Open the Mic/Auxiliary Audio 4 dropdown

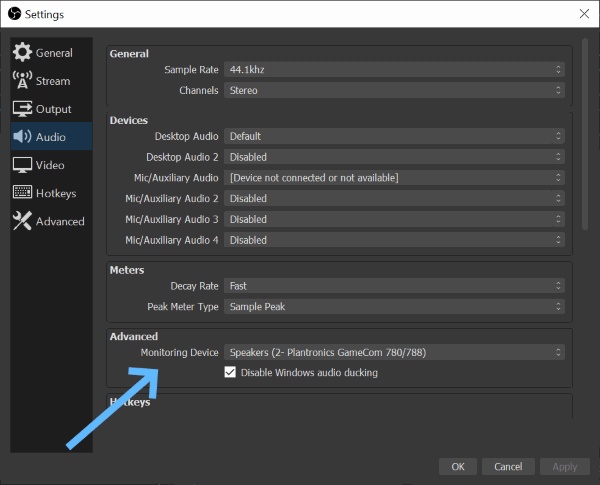pos(394,240)
